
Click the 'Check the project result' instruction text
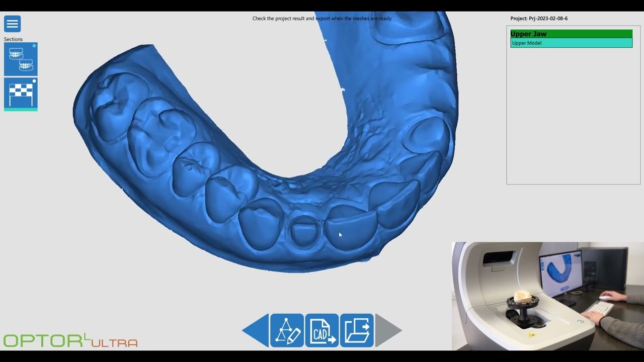322,19
